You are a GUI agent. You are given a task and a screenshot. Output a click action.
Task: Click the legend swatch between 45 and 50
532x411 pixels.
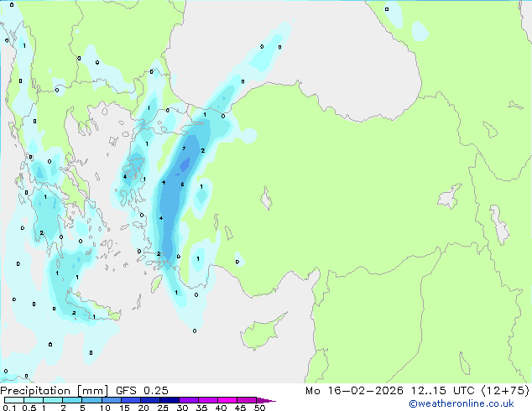pos(247,400)
